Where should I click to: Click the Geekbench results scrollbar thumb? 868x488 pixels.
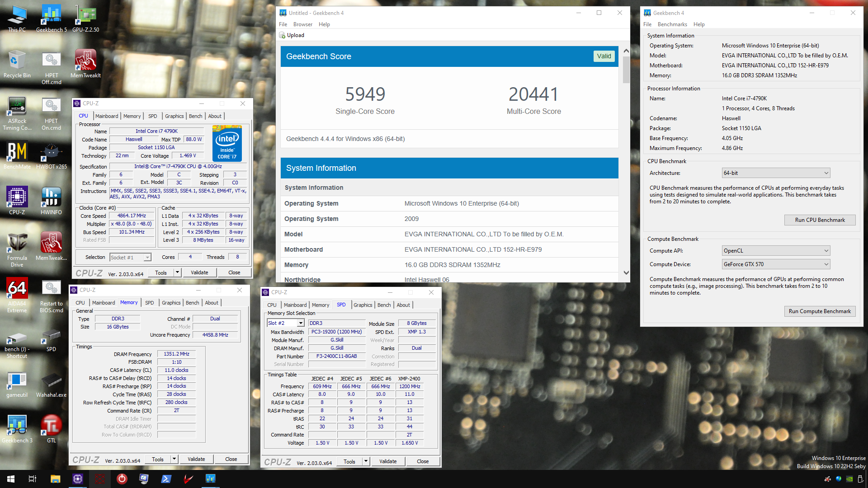pos(626,70)
